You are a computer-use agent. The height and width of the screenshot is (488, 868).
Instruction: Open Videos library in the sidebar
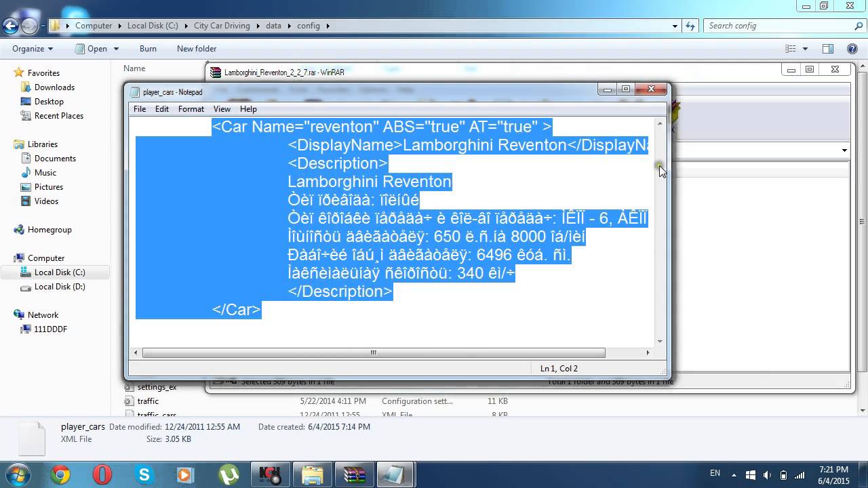click(x=46, y=201)
